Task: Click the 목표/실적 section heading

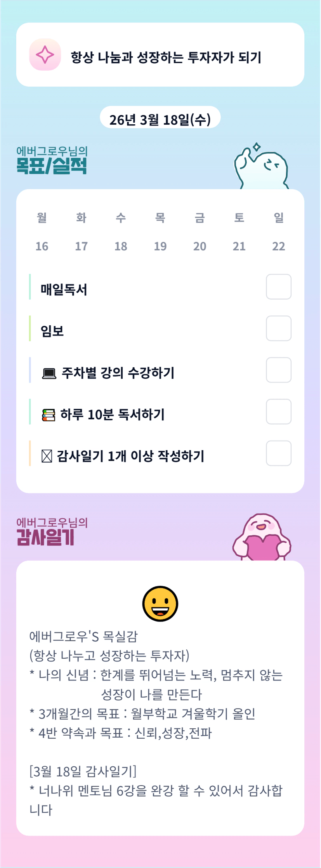Action: (x=52, y=165)
